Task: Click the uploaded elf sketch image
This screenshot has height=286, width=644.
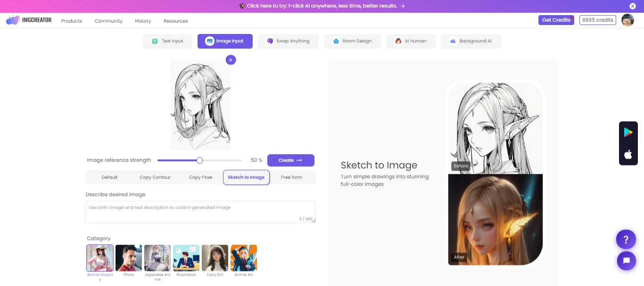Action: pos(201,105)
